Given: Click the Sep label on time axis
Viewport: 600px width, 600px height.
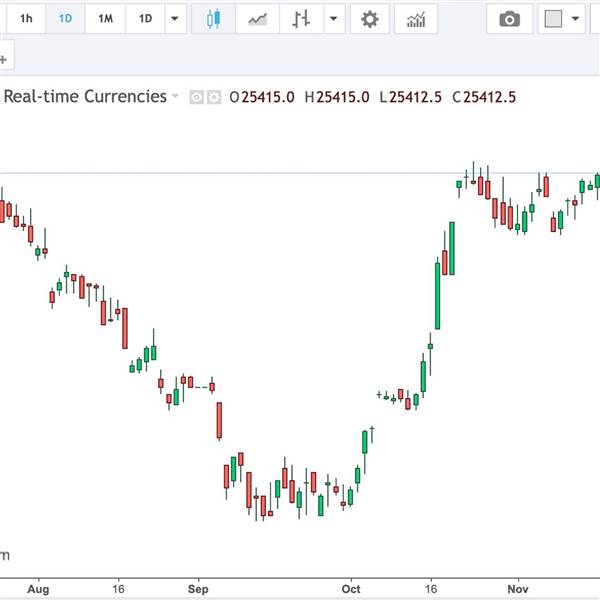Looking at the screenshot, I should coord(198,589).
